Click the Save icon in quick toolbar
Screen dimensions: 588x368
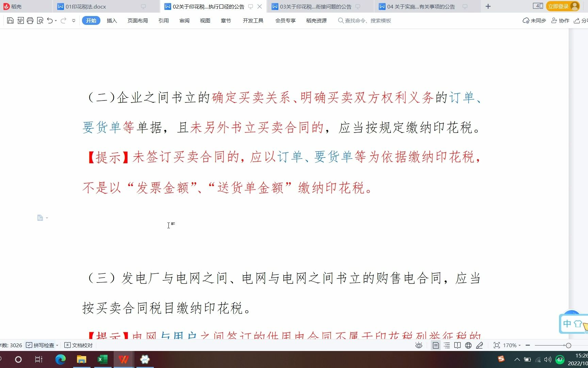tap(10, 21)
